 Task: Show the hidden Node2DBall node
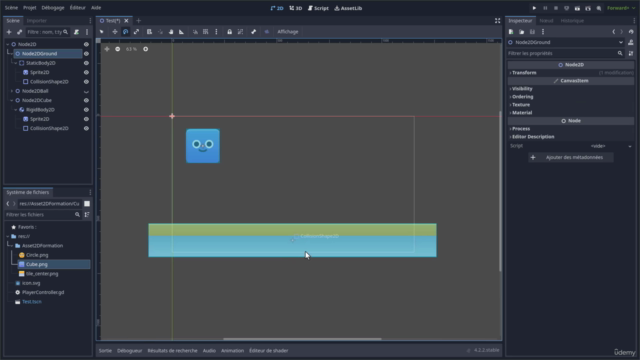tap(86, 91)
